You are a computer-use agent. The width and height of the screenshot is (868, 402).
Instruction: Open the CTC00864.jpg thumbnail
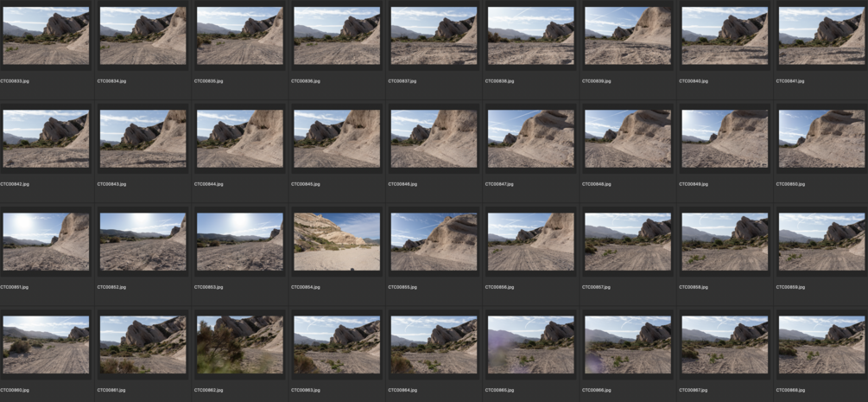(434, 345)
